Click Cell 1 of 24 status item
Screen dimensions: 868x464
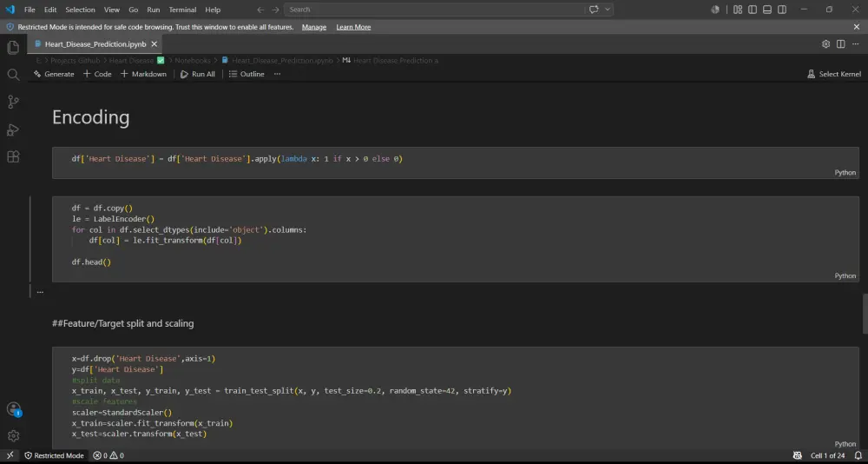coord(827,455)
